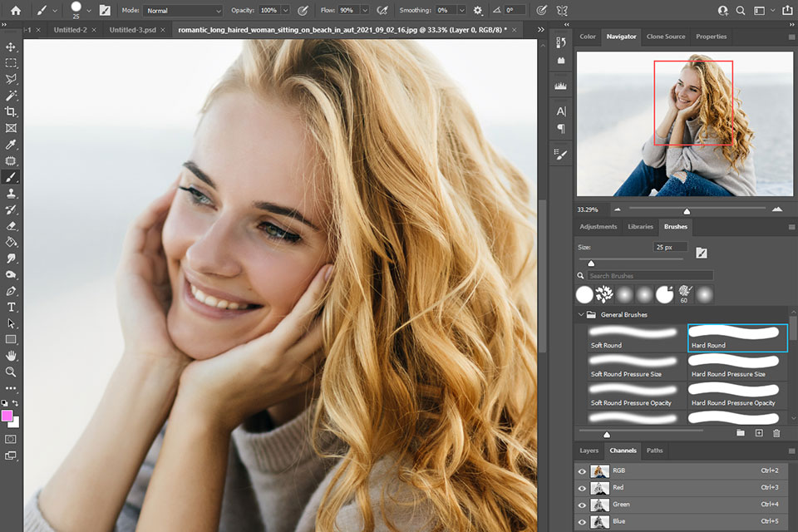Toggle the brush settings panel button
Viewport: 798px width, 532px height.
(x=105, y=10)
